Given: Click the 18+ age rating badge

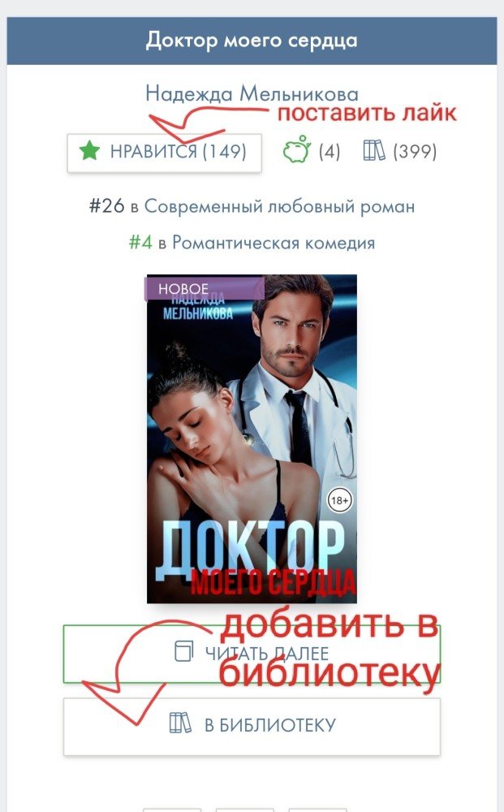Looking at the screenshot, I should pos(339,500).
